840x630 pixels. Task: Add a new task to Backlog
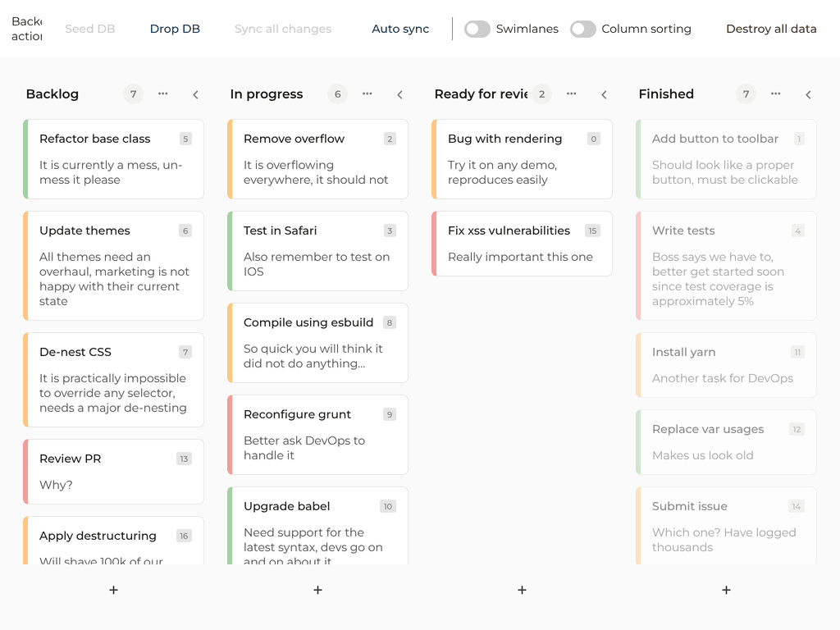click(113, 590)
